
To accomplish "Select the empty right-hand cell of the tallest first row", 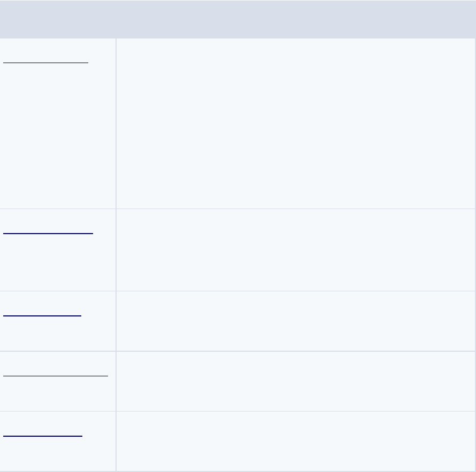I will (x=296, y=123).
